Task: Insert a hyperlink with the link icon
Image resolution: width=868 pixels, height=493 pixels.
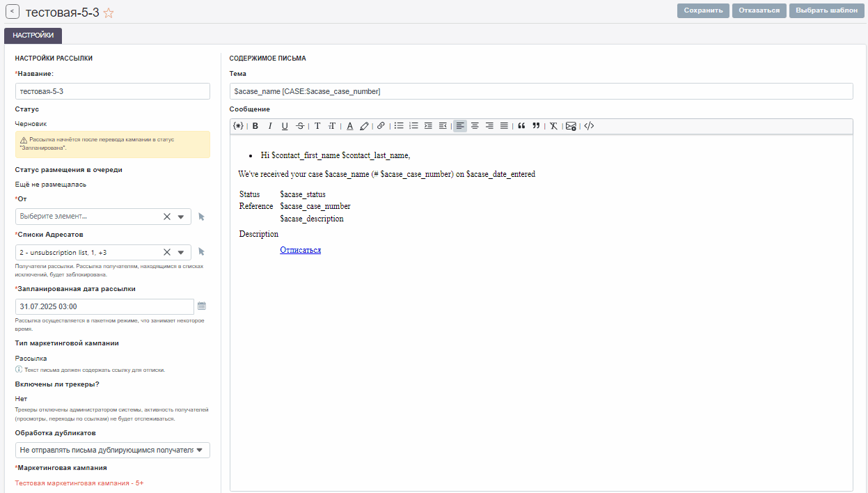Action: point(381,126)
